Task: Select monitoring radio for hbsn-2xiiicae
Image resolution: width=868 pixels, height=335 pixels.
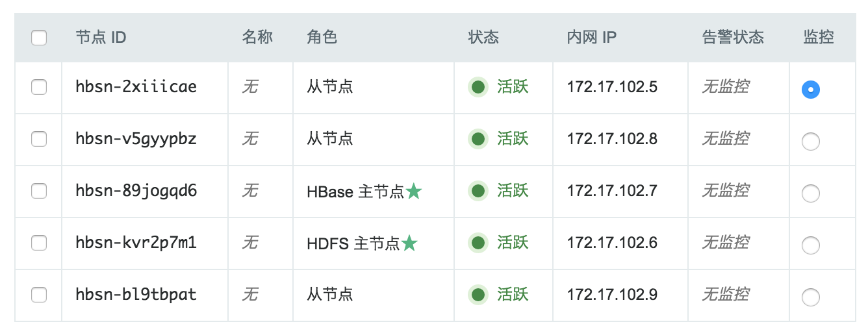Action: pyautogui.click(x=811, y=90)
